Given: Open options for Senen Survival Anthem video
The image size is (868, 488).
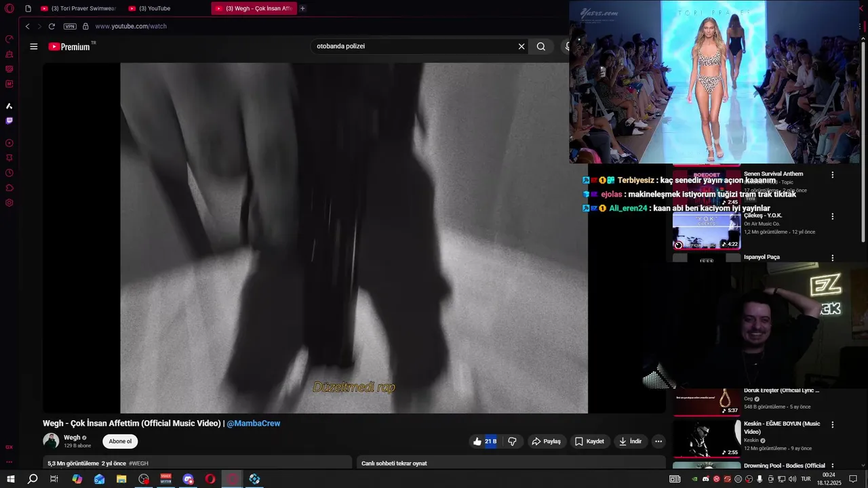Looking at the screenshot, I should click(833, 175).
